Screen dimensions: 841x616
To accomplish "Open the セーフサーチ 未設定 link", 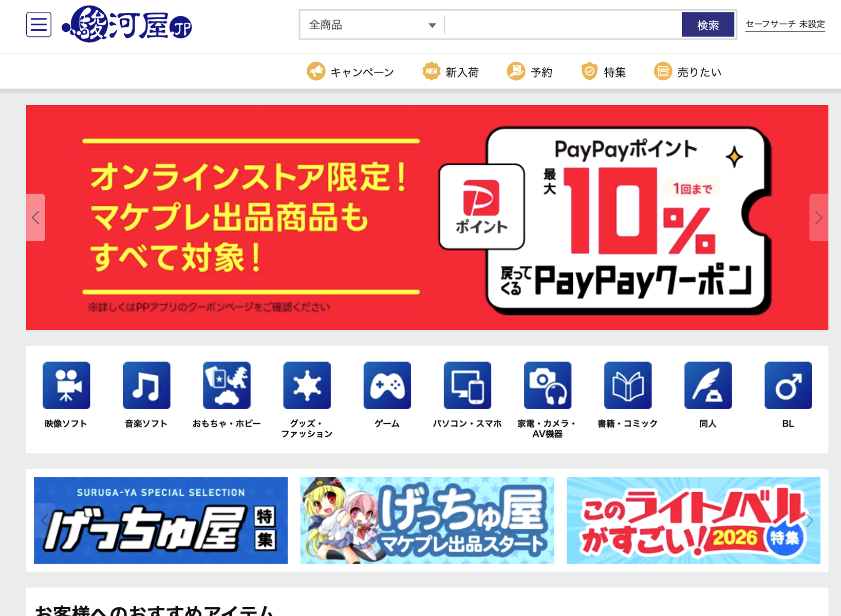I will click(785, 24).
